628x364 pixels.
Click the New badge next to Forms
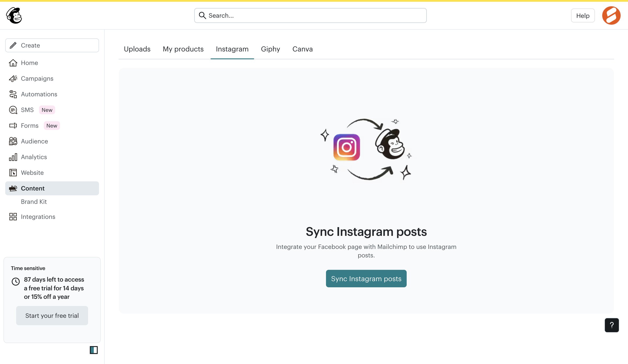click(x=52, y=126)
